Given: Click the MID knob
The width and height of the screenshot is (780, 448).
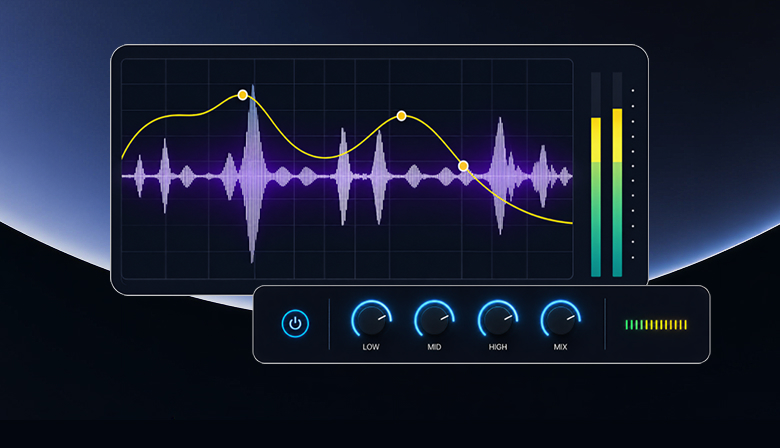Looking at the screenshot, I should pyautogui.click(x=434, y=319).
